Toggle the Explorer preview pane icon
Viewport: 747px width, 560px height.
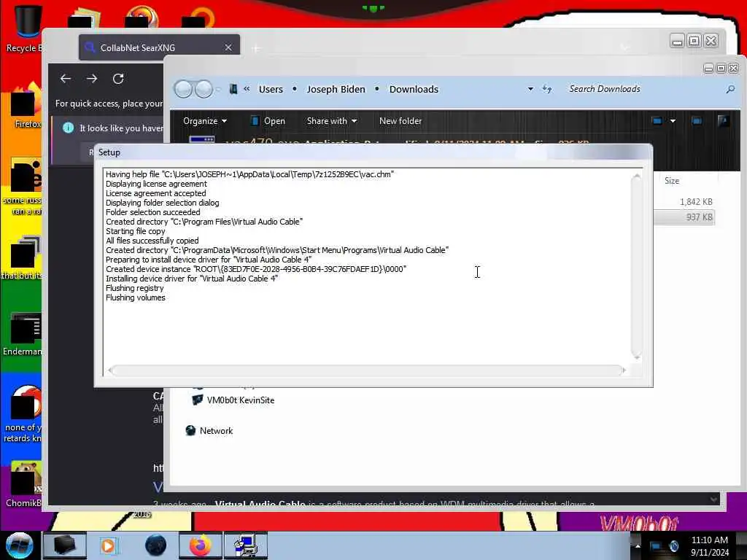coord(697,121)
